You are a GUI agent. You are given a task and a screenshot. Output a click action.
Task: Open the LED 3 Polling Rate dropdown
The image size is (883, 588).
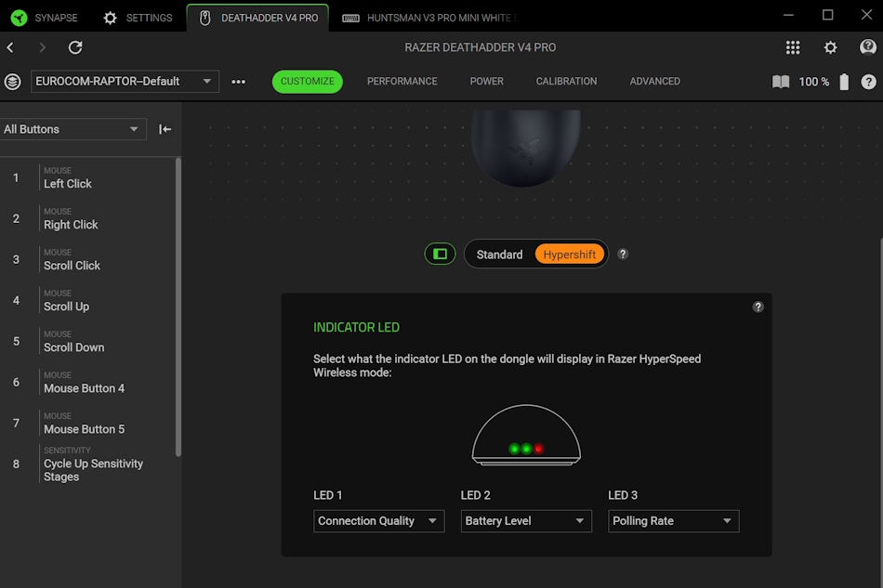pos(673,521)
